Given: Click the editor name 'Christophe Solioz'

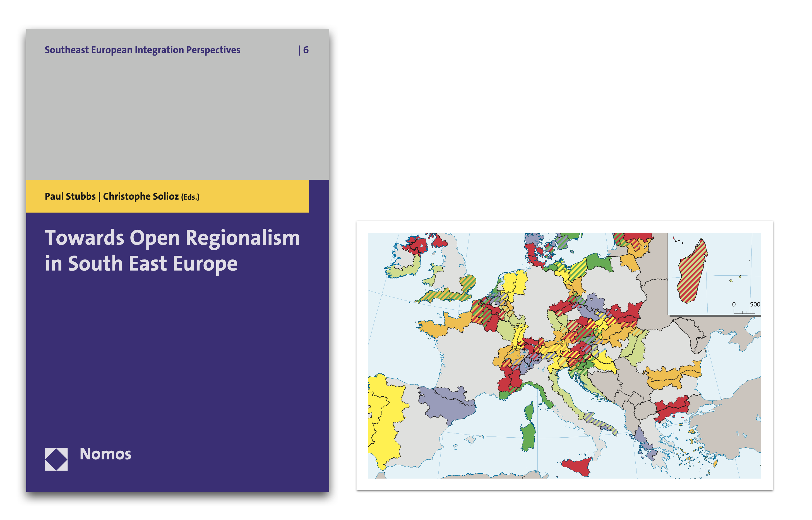Looking at the screenshot, I should click(141, 196).
